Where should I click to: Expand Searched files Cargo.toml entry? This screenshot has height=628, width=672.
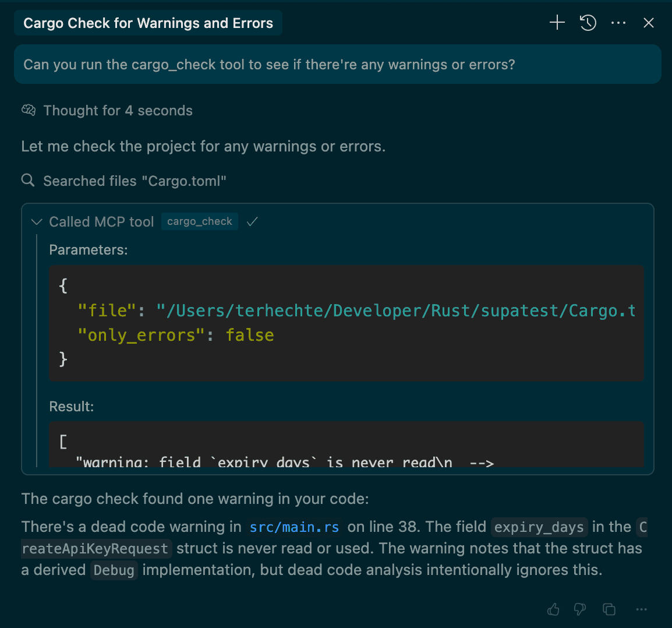tap(135, 181)
